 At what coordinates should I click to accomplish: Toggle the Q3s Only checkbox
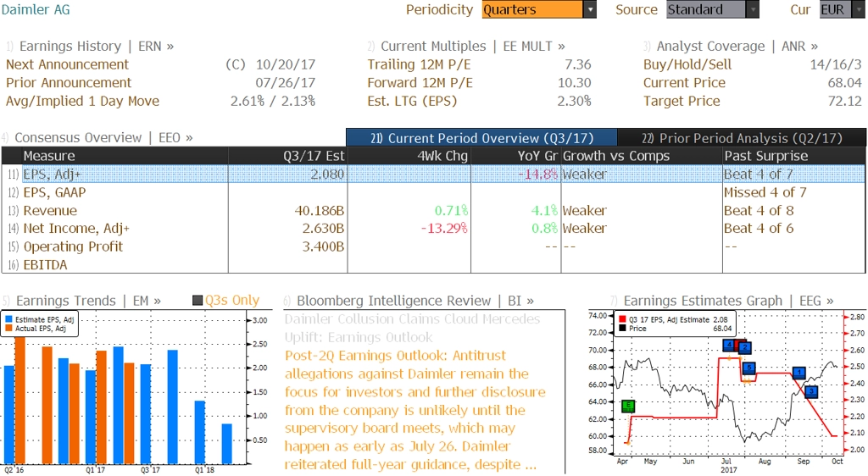click(197, 300)
